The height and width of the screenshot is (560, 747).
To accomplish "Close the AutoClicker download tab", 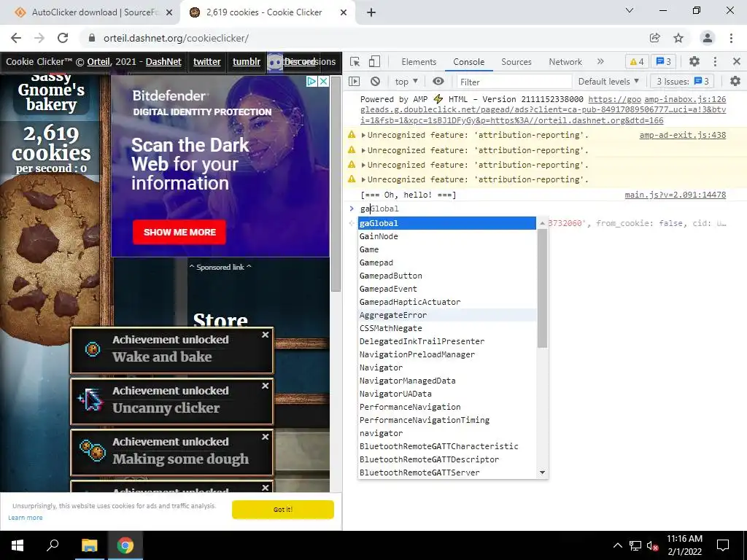I will 169,12.
